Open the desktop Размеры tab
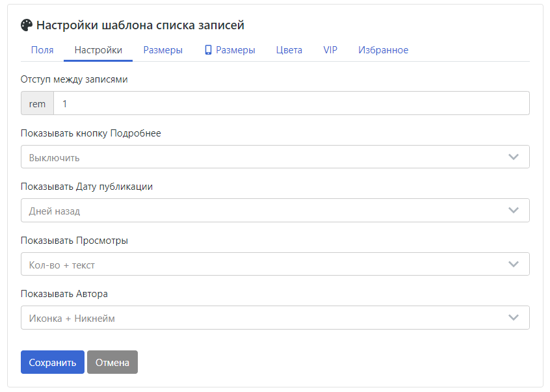The width and height of the screenshot is (550, 392). coord(163,50)
